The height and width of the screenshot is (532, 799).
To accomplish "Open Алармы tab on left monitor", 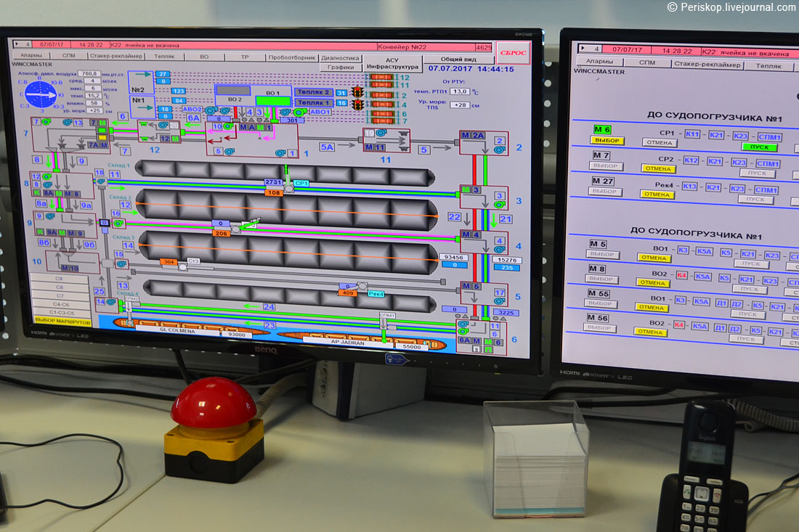I will pyautogui.click(x=31, y=55).
